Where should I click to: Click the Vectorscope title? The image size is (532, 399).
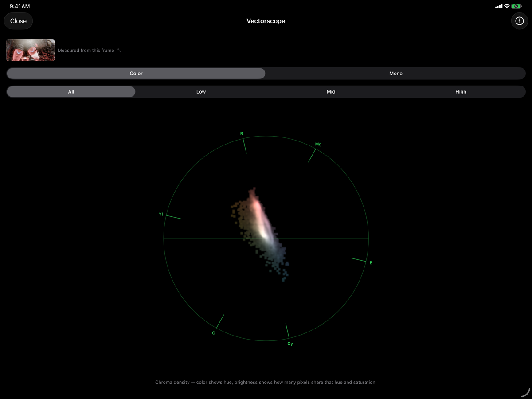point(266,21)
